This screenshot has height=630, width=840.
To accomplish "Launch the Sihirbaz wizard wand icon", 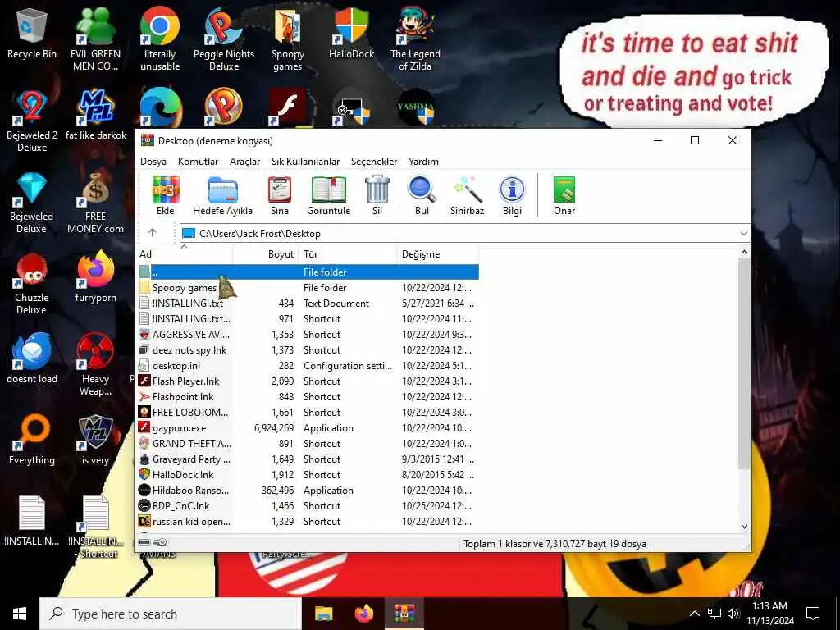I will pos(467,195).
